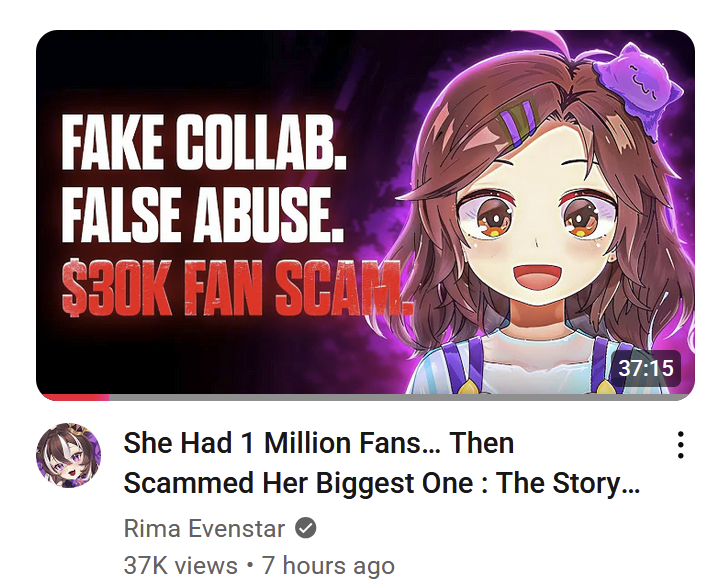The width and height of the screenshot is (712, 587).
Task: Open video titled She Had 1 Million Fans
Action: click(x=381, y=463)
